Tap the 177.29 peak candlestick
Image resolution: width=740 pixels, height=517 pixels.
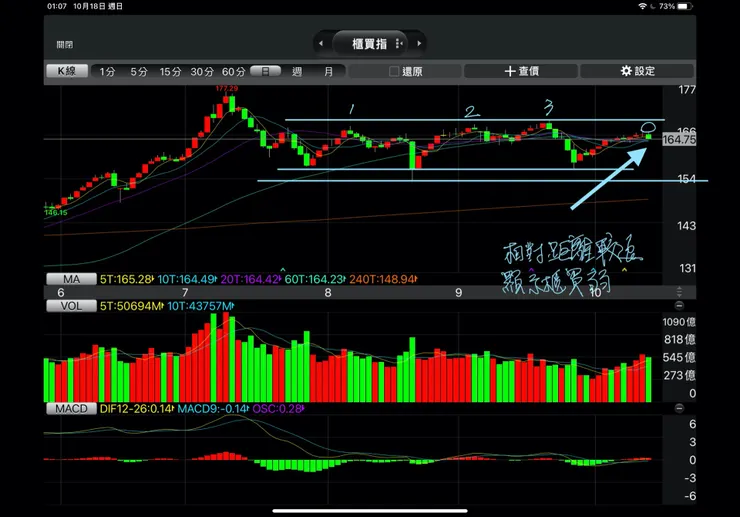point(226,100)
